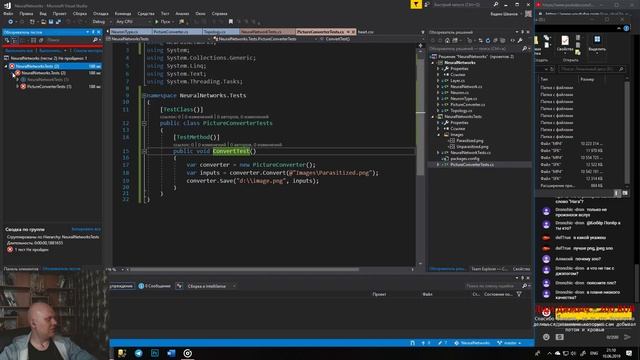Toggle the Warnings filter in Error List
640x360 pixels.
pyautogui.click(x=122, y=286)
